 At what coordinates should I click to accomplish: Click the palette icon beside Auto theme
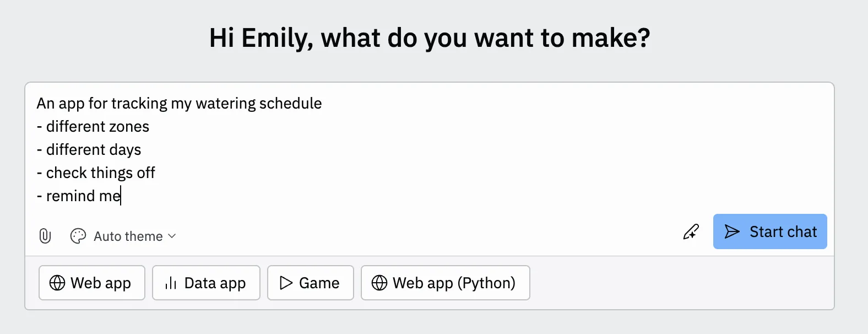pyautogui.click(x=78, y=236)
